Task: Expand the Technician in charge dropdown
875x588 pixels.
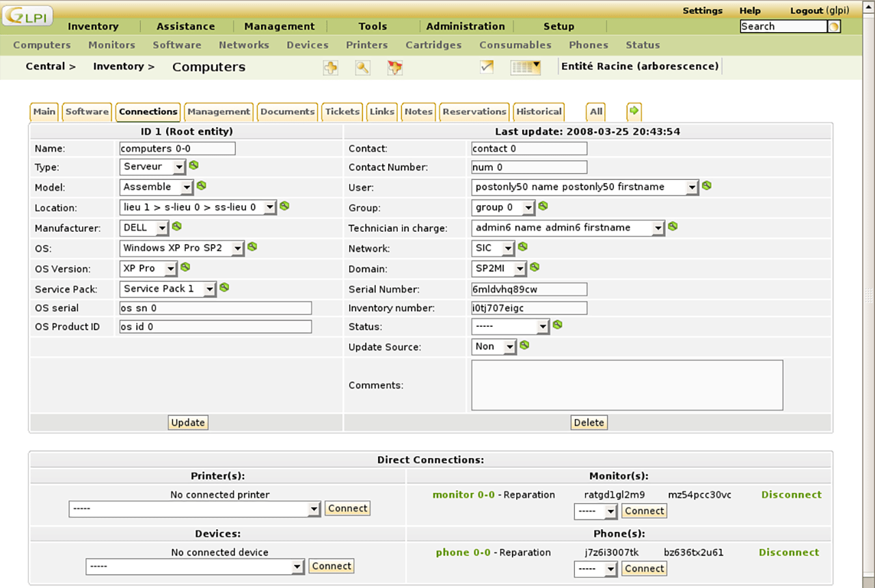Action: point(568,228)
